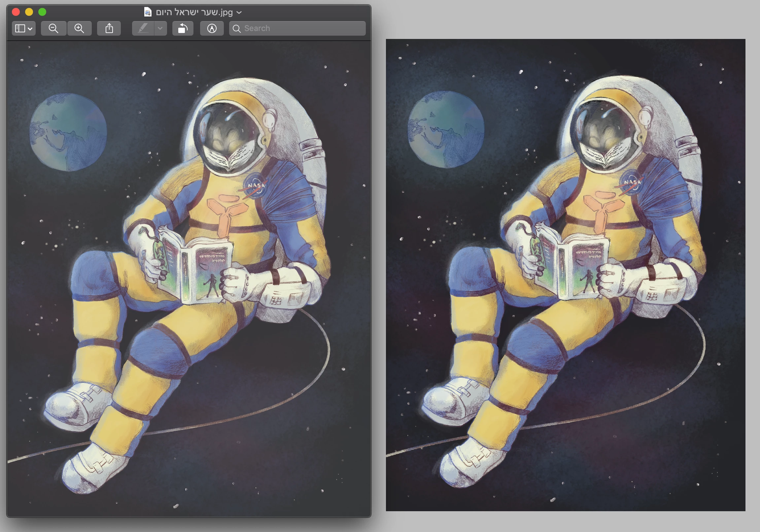Screen dimensions: 760x532
Task: Expand the highlight color dropdown arrow
Action: 160,28
